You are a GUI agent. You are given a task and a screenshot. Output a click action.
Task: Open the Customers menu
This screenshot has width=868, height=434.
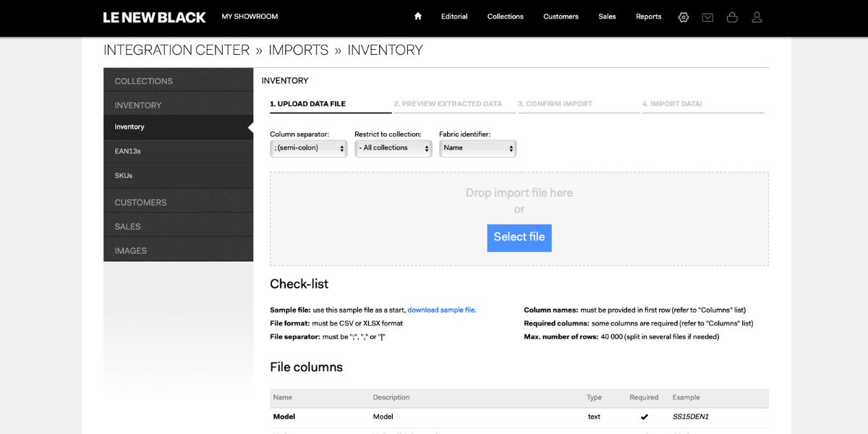coord(561,17)
